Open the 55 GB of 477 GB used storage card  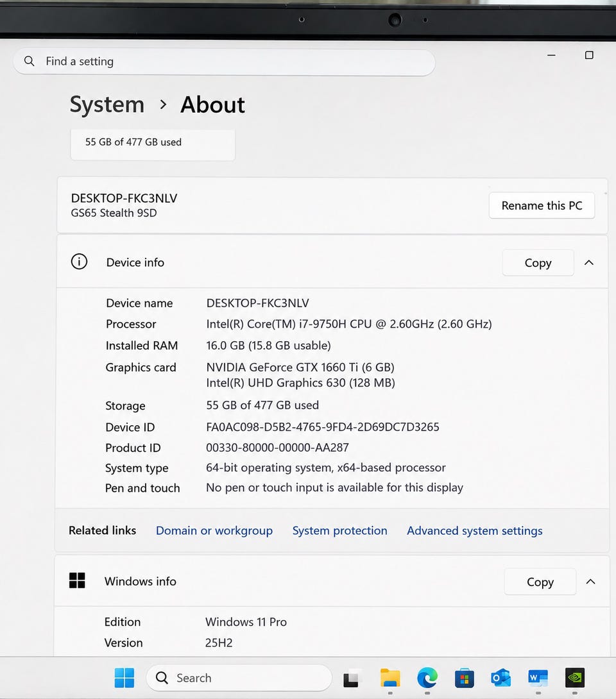point(153,144)
